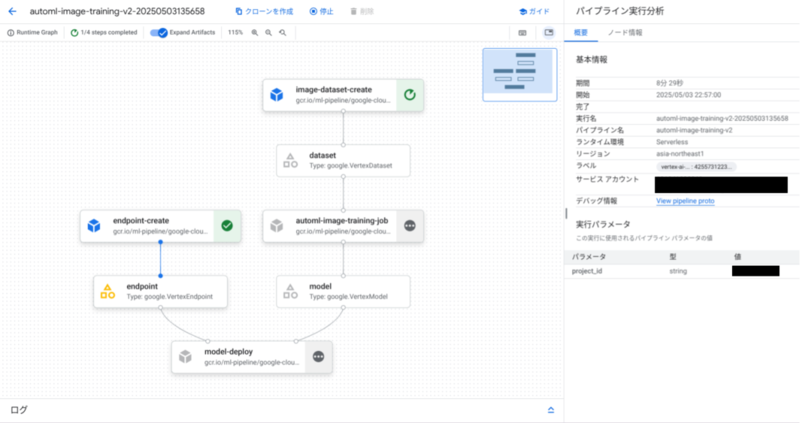Image resolution: width=800 pixels, height=423 pixels.
Task: Switch to the ノード情報 tab
Action: point(624,33)
